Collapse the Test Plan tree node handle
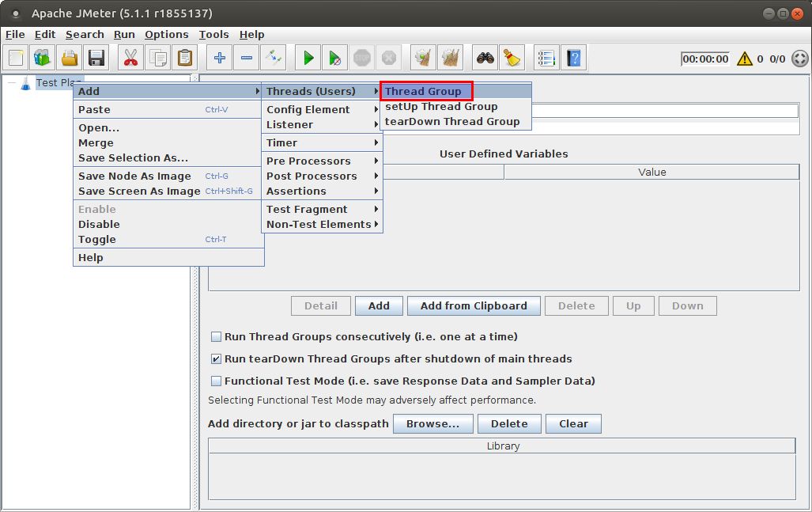 11,83
